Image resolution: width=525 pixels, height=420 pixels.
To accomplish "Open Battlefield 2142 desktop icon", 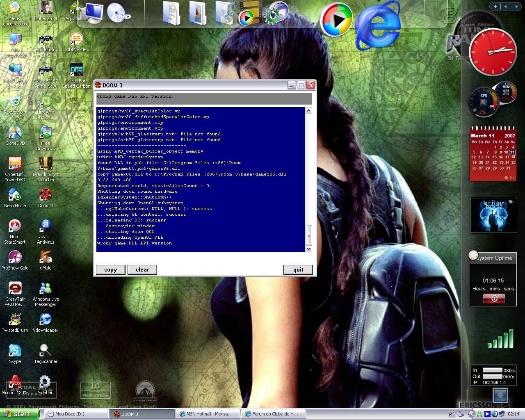I will pyautogui.click(x=46, y=45).
